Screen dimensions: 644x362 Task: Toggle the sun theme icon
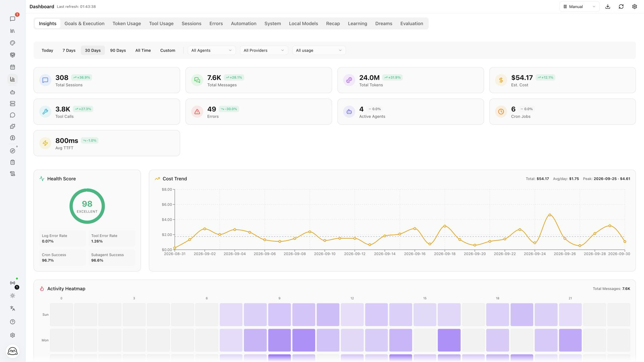coord(13,296)
